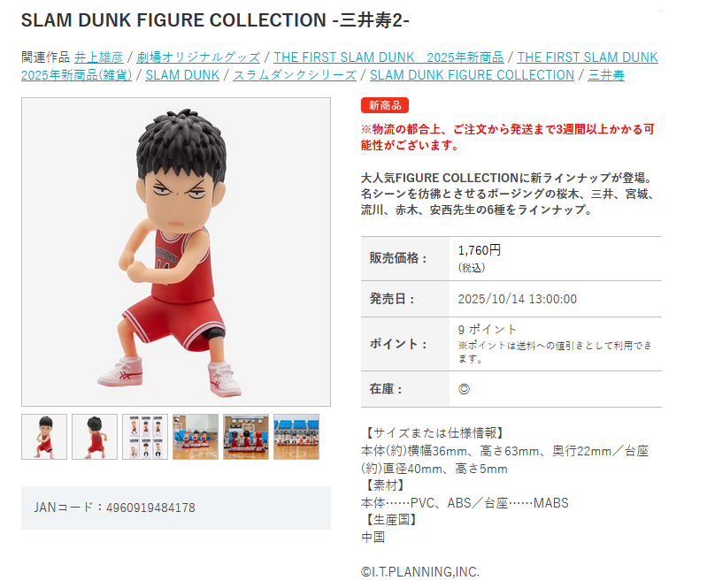Click the 1,760円 price value
This screenshot has height=588, width=707.
pos(480,250)
